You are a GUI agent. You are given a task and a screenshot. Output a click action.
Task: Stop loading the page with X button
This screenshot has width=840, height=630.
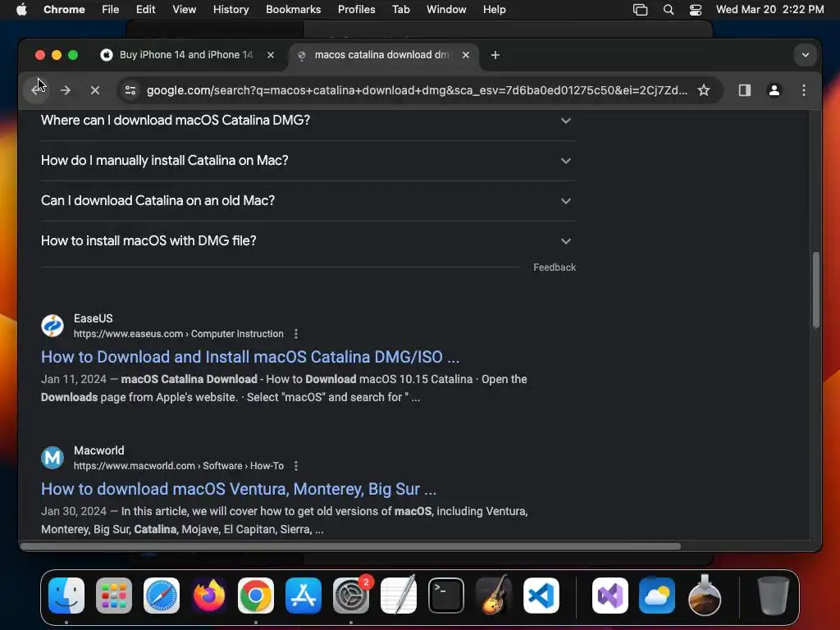click(95, 90)
